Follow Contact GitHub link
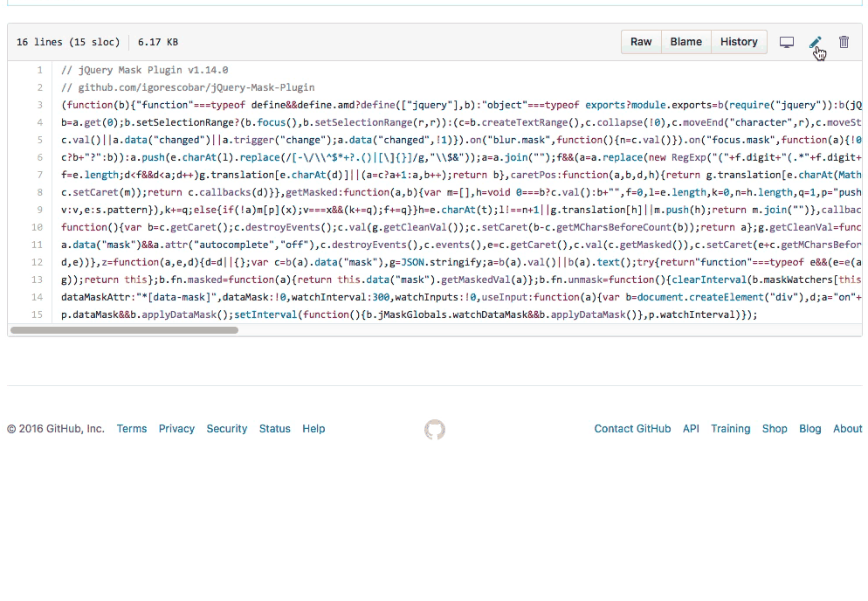The width and height of the screenshot is (868, 601). point(632,429)
